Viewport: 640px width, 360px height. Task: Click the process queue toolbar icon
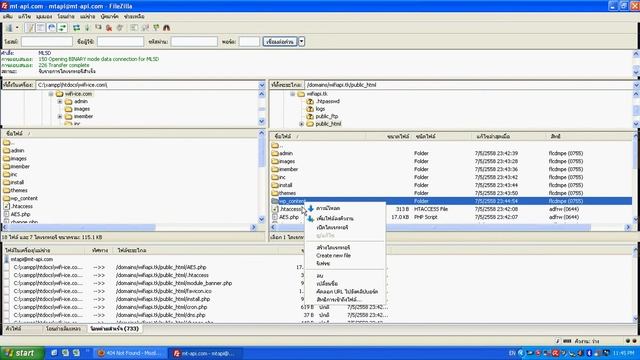87,28
